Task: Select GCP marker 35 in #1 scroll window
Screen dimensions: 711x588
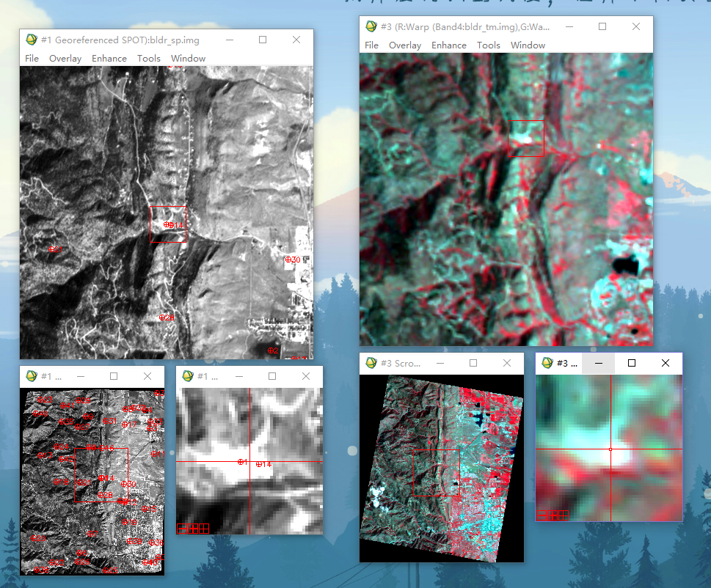Action: 66,422
